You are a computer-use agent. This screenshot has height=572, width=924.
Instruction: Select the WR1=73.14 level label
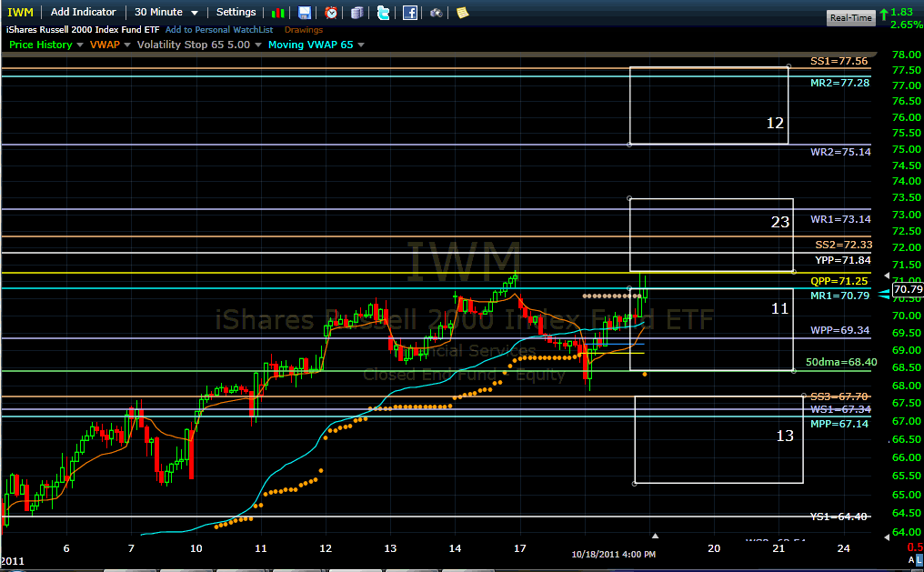click(840, 219)
